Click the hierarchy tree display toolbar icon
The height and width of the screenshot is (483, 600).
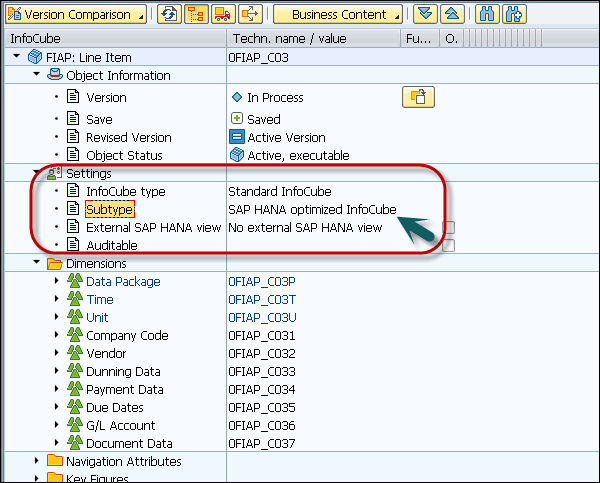(196, 15)
